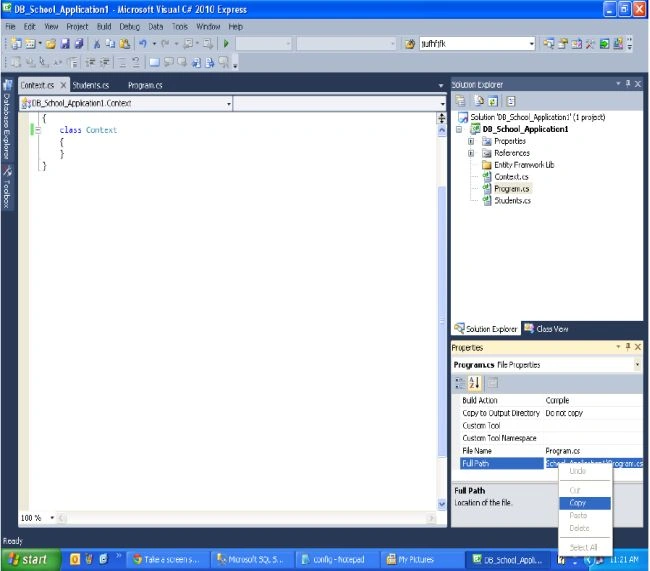The width and height of the screenshot is (650, 571).
Task: Click the Undo arrow icon
Action: click(x=143, y=44)
